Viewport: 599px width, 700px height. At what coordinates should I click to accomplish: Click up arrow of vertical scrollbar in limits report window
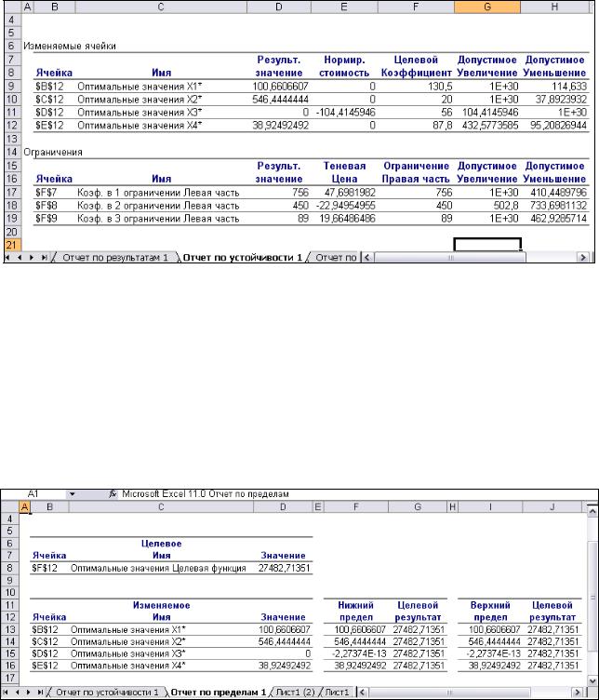coord(592,511)
